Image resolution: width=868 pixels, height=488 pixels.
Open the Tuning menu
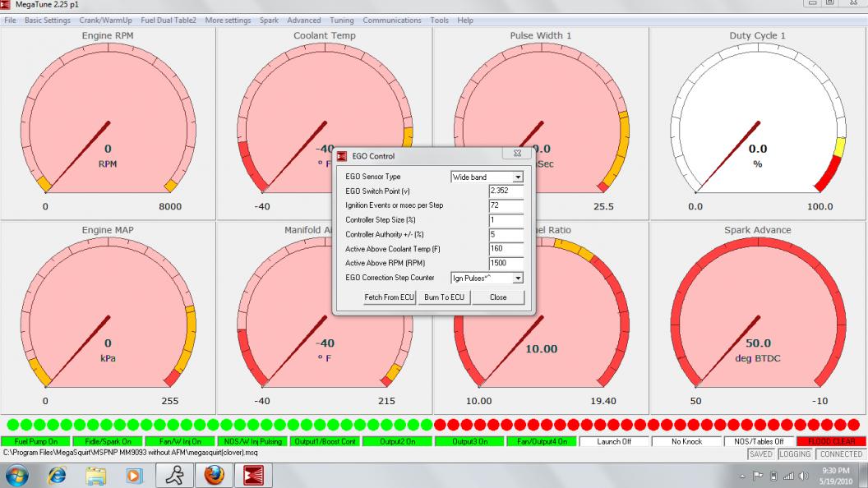pos(341,20)
